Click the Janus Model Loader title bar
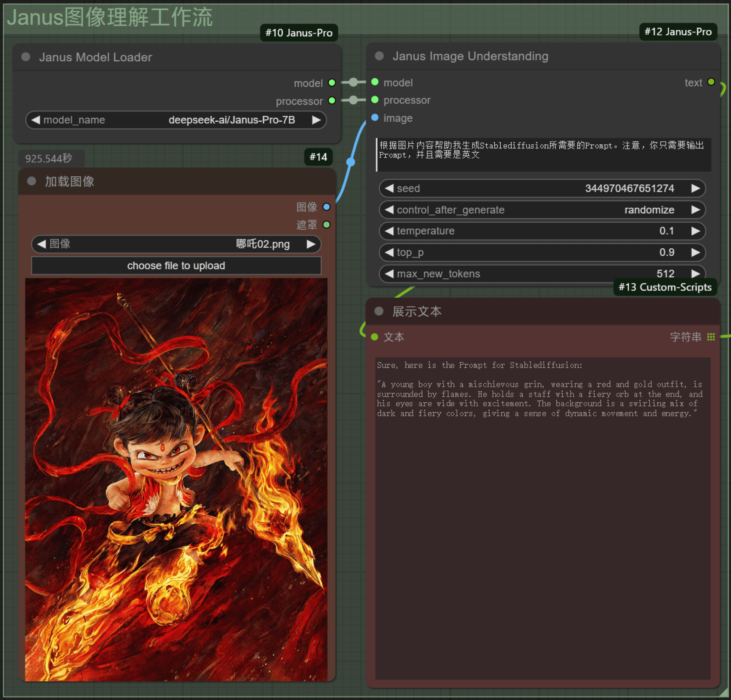The image size is (731, 700). pos(177,57)
